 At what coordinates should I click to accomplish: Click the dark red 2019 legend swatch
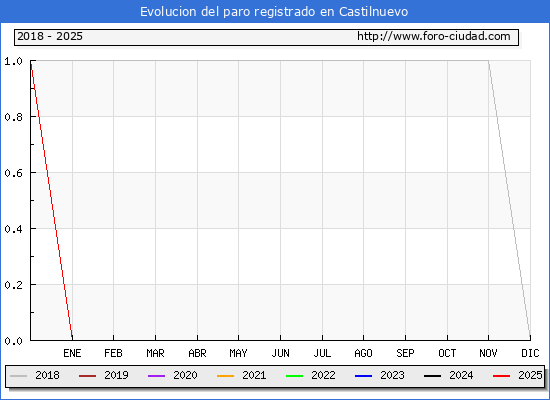87,376
